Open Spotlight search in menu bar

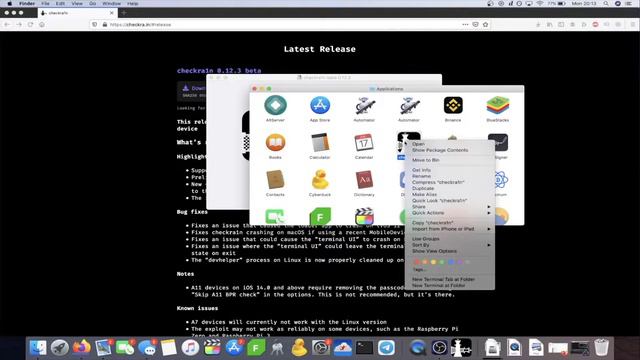pos(606,4)
